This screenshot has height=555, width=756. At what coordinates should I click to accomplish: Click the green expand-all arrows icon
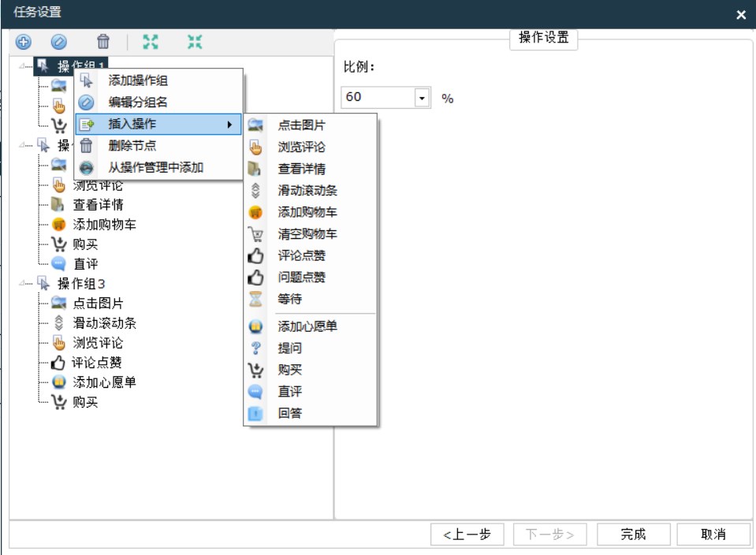[x=151, y=42]
